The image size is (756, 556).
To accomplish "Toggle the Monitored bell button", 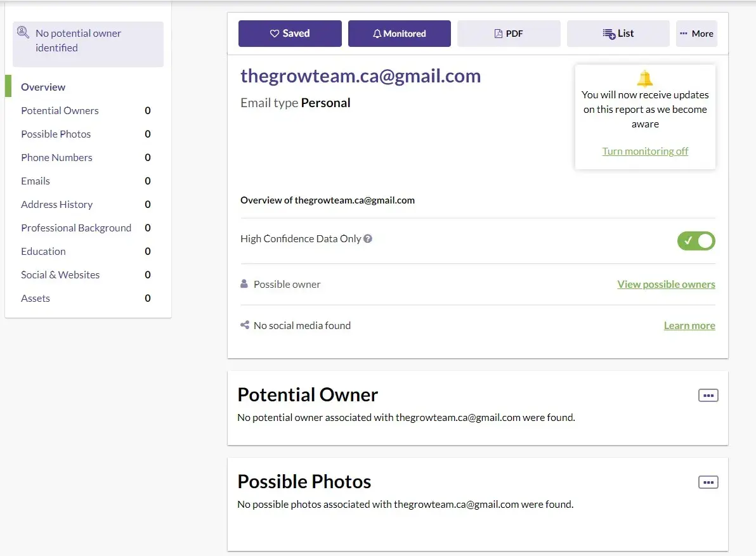I will coord(399,34).
